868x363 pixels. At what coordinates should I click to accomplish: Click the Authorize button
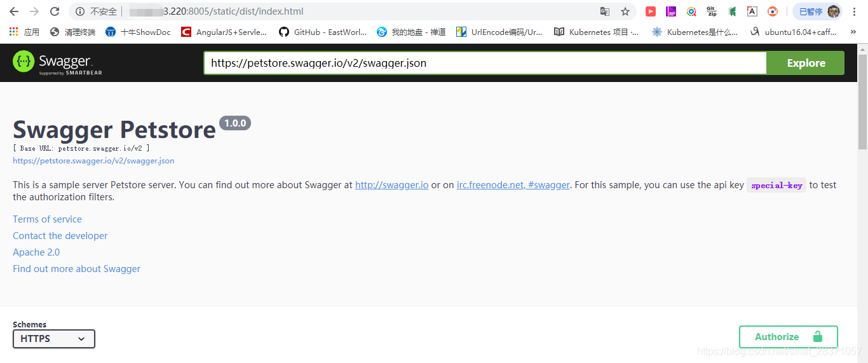tap(788, 337)
